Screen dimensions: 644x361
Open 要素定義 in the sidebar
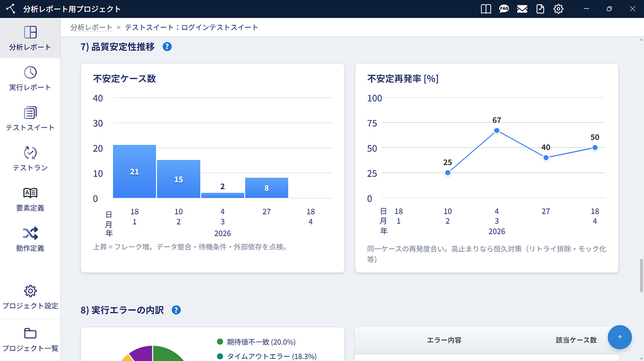[30, 200]
